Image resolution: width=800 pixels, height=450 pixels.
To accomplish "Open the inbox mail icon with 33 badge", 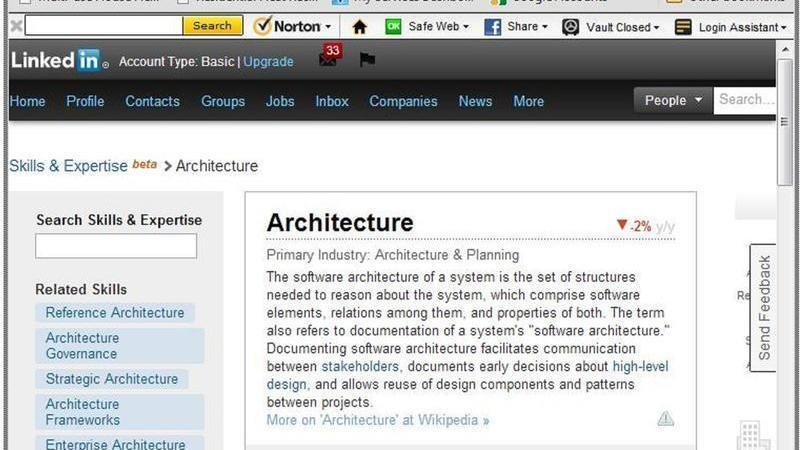I will (328, 59).
